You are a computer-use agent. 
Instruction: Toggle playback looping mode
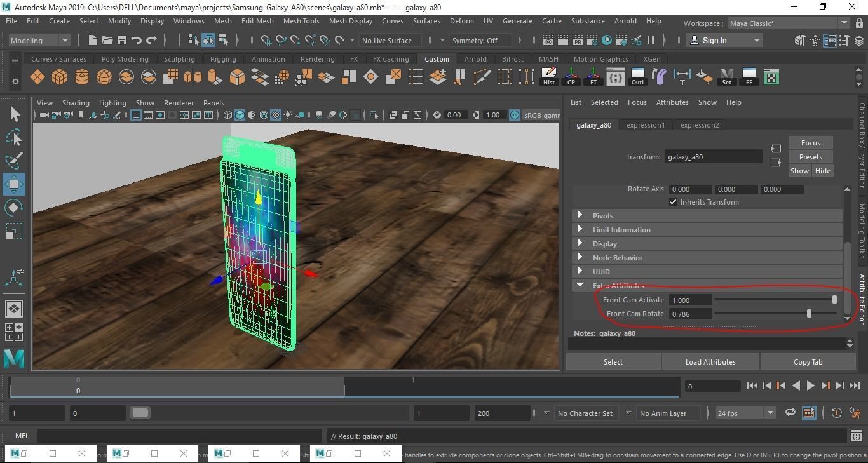point(790,413)
